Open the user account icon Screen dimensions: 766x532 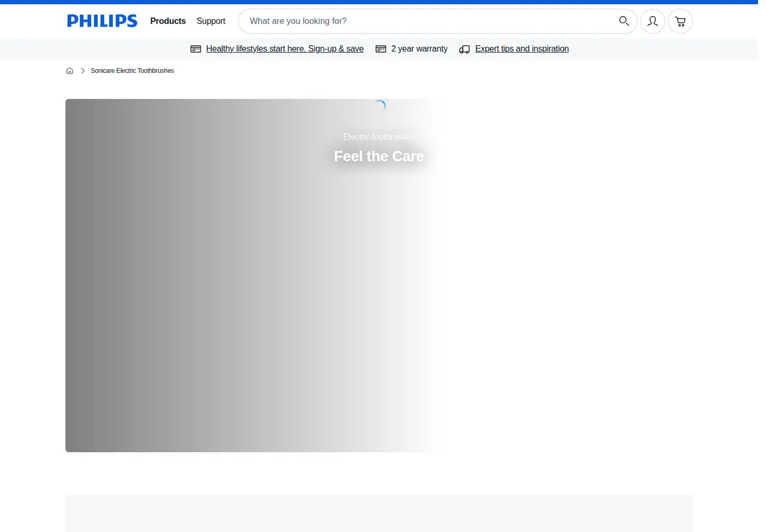[x=653, y=21]
